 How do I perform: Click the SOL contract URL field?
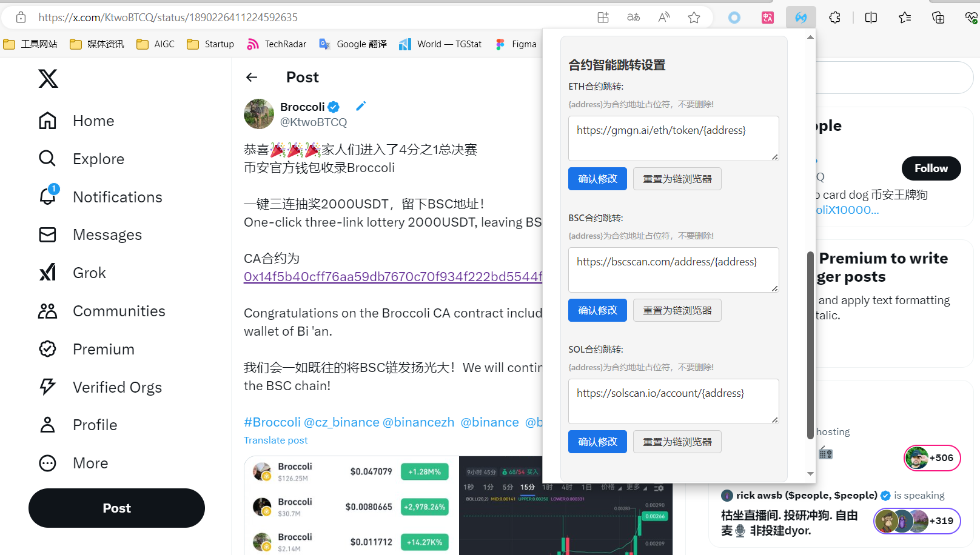[x=673, y=401]
